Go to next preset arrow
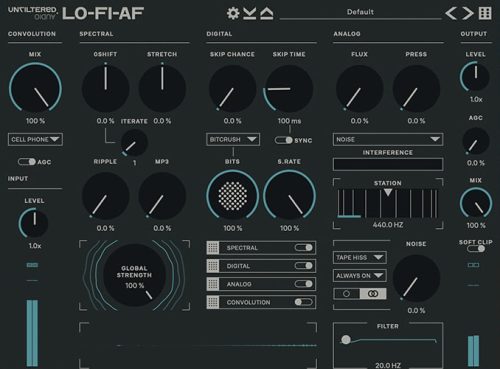 coord(468,13)
